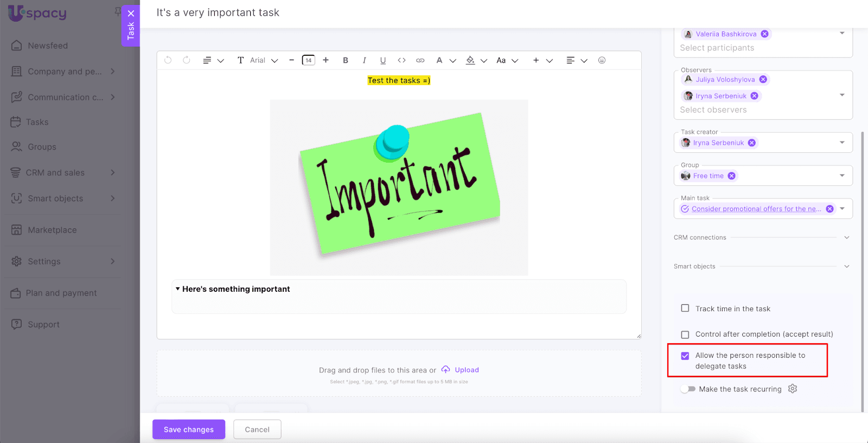Open the emoji picker in the toolbar
Image resolution: width=868 pixels, height=443 pixels.
[602, 60]
